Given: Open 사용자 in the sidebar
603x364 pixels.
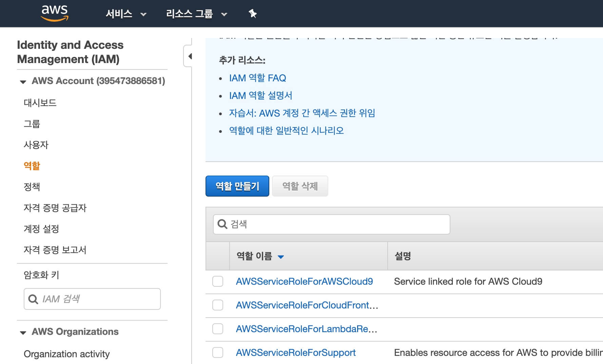Looking at the screenshot, I should tap(36, 145).
